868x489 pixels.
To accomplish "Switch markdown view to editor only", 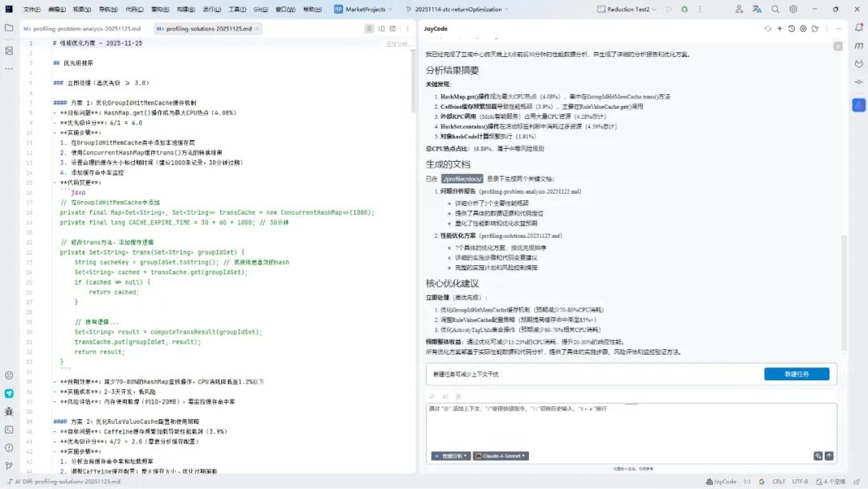I will (369, 28).
